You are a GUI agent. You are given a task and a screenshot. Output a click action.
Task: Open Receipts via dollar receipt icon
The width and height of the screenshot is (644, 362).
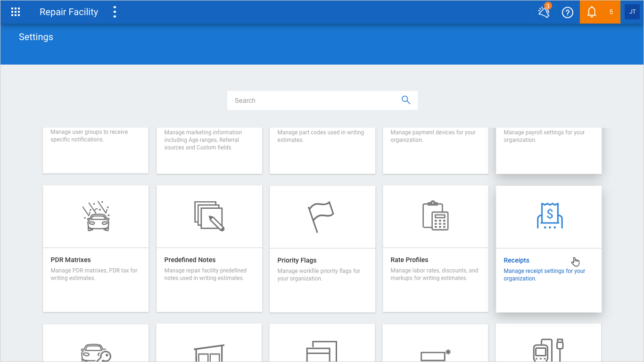(549, 216)
